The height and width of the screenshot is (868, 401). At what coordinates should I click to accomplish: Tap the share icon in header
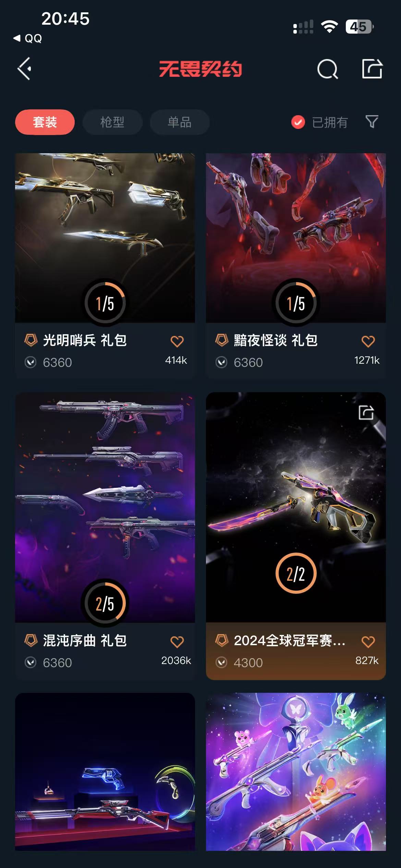(x=372, y=69)
